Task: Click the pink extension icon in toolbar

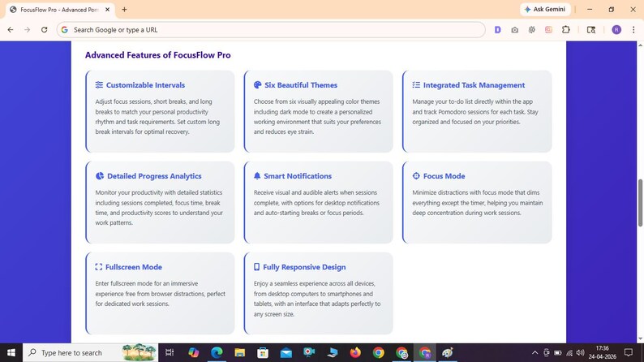Action: (549, 29)
